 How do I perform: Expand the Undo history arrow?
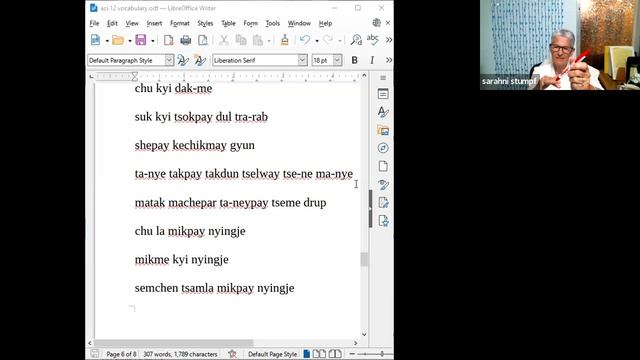(x=317, y=40)
